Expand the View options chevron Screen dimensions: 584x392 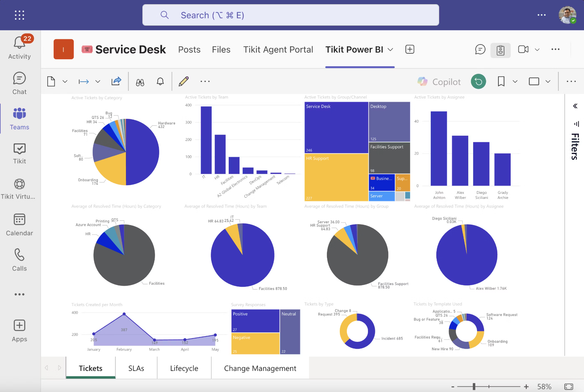[x=548, y=82]
